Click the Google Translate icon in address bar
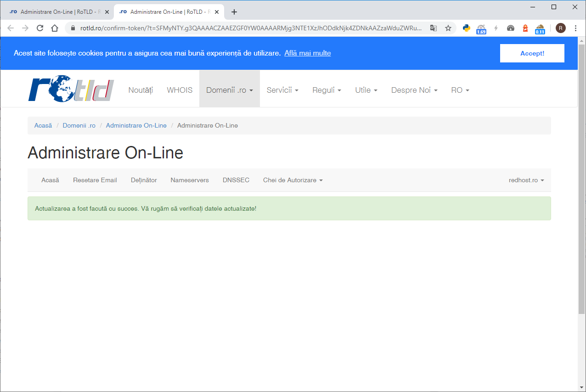The height and width of the screenshot is (392, 586). pyautogui.click(x=433, y=28)
